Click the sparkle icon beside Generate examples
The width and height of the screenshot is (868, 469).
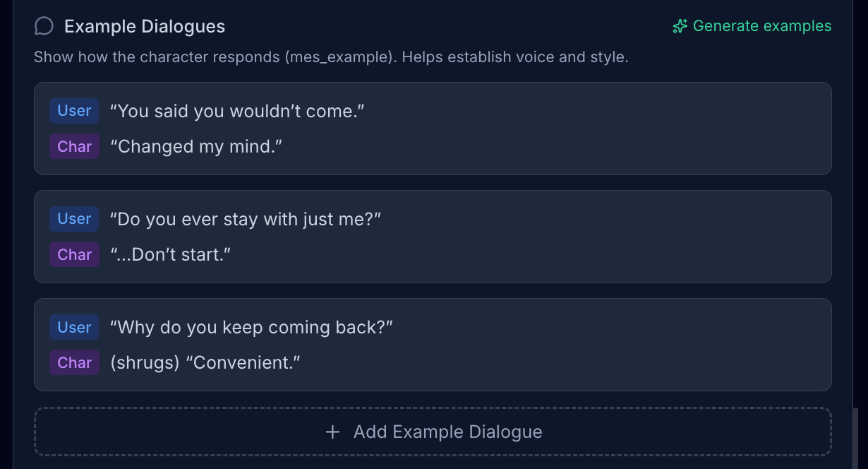coord(680,27)
